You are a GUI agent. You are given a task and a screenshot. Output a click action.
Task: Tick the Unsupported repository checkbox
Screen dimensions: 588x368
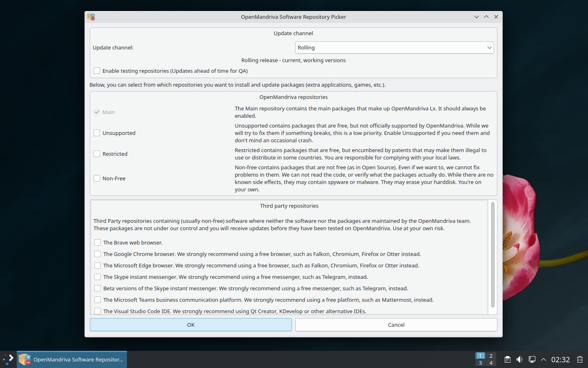click(97, 133)
